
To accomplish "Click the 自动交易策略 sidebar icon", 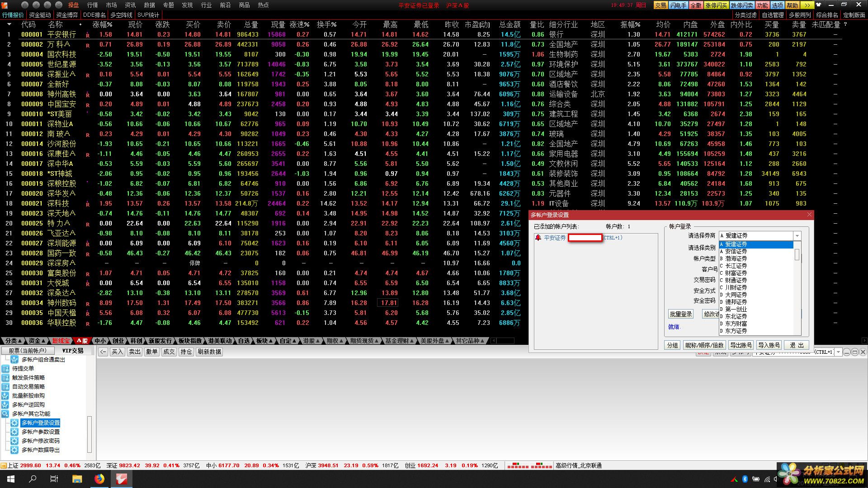I will click(5, 386).
